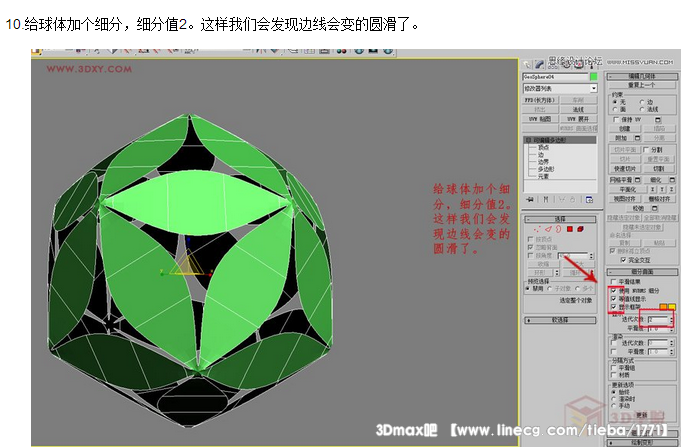The image size is (697, 447).
Task: Click the green object color swatch
Action: (x=594, y=77)
